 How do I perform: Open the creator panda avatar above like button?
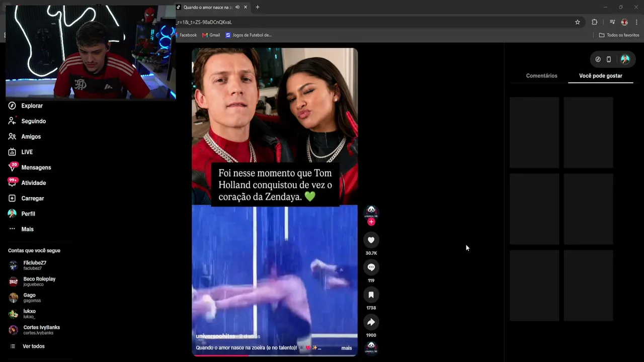[371, 211]
